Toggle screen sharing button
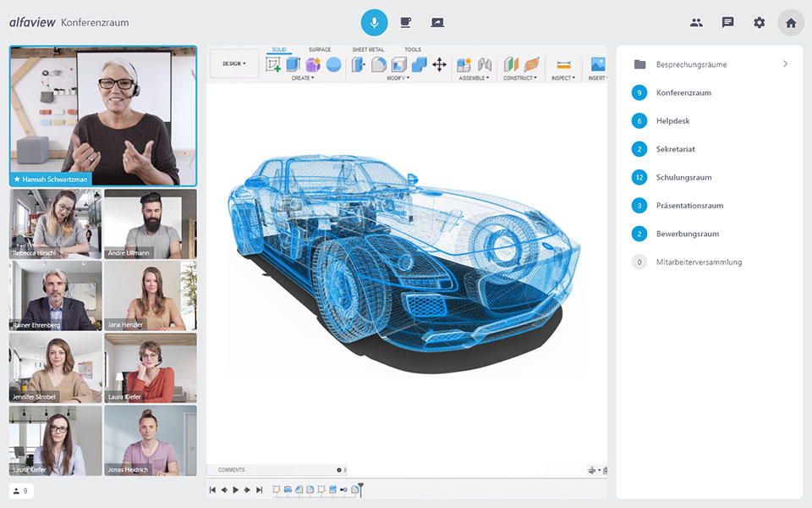Viewport: 812px width, 508px height. tap(437, 22)
